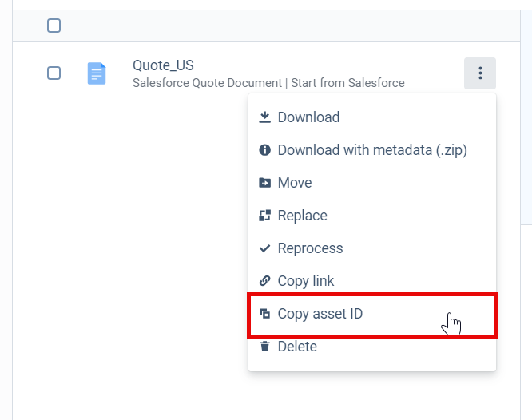The height and width of the screenshot is (420, 532).
Task: Choose the Reprocess menu option
Action: click(372, 248)
